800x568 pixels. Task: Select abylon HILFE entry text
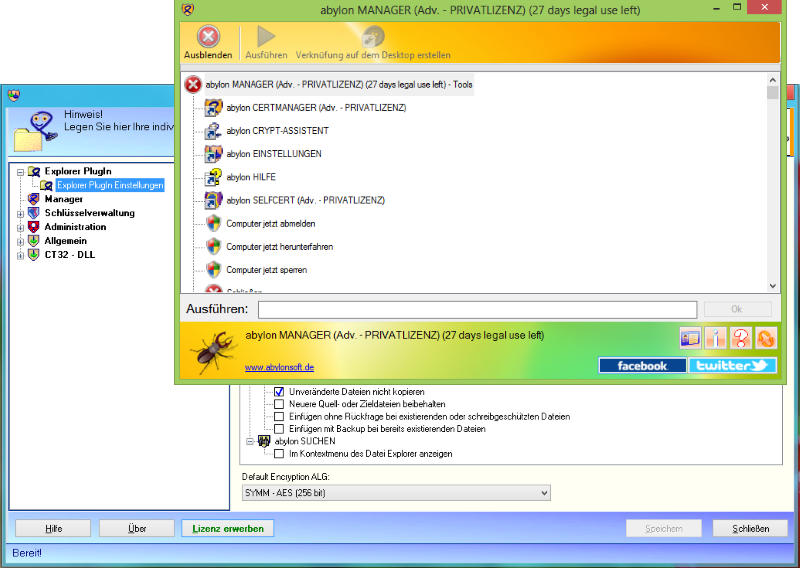coord(251,177)
